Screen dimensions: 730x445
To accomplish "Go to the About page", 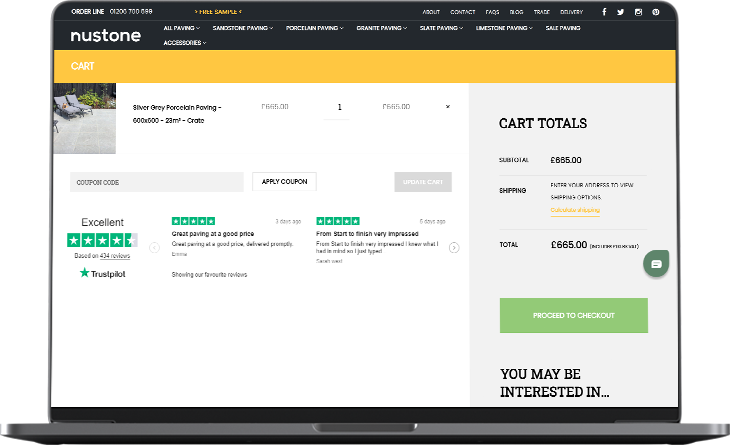I will coord(431,12).
